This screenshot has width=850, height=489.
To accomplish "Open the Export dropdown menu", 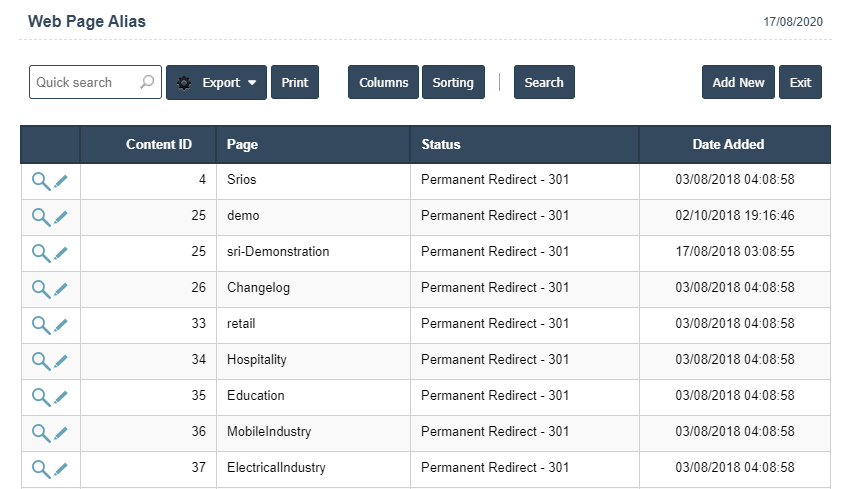I will pyautogui.click(x=216, y=83).
